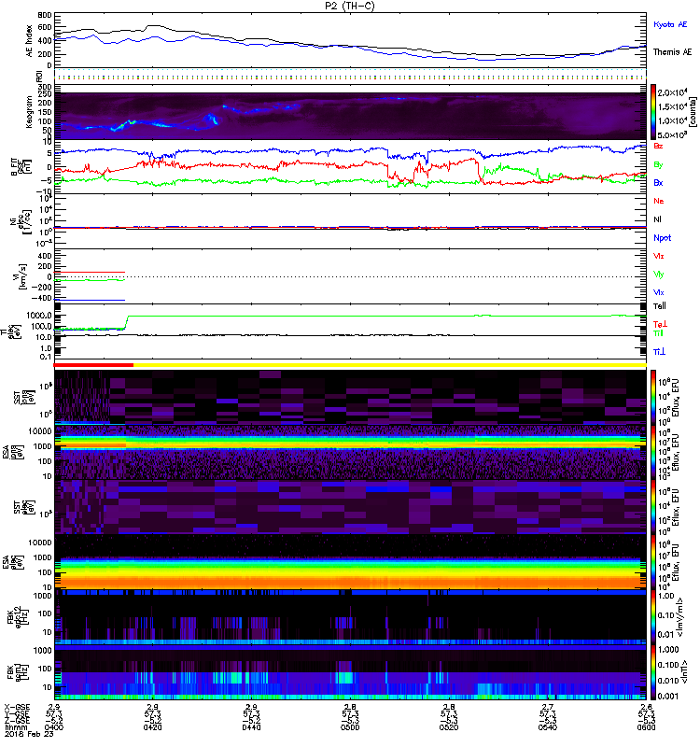Image resolution: width=700 pixels, height=747 pixels.
Task: Click the Keogram y-axis label
Action: [30, 112]
